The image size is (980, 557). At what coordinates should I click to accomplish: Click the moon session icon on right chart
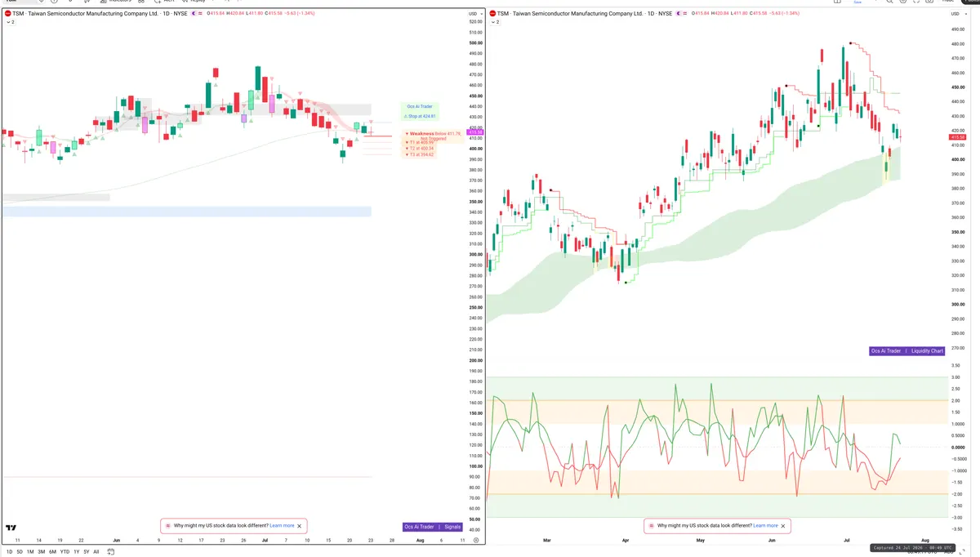(679, 14)
